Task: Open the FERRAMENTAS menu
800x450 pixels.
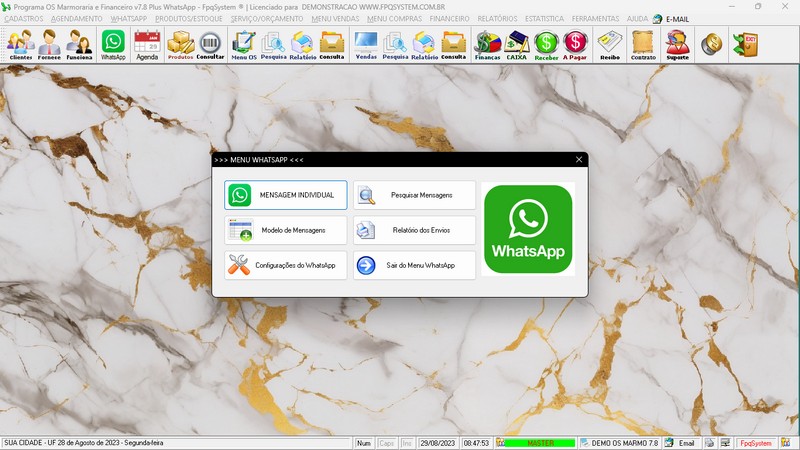Action: click(x=595, y=18)
